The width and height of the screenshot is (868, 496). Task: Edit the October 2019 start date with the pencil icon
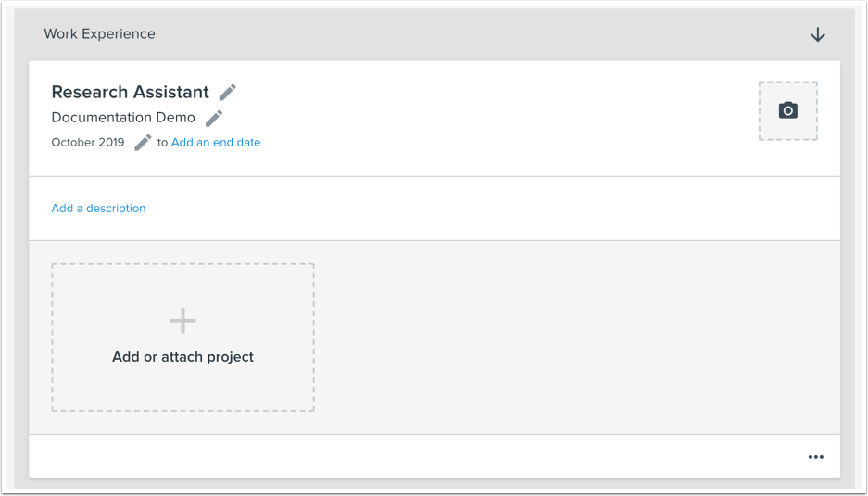143,143
